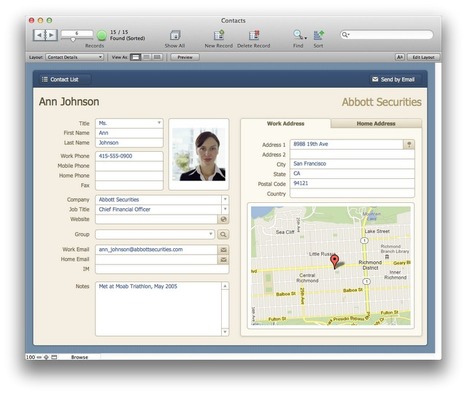Click the zoom level 100 in status bar
Screen dimensions: 467x395
coord(30,357)
